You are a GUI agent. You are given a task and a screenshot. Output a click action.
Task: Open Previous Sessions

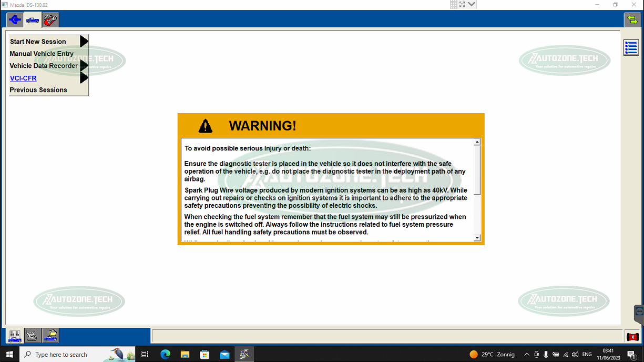point(38,90)
